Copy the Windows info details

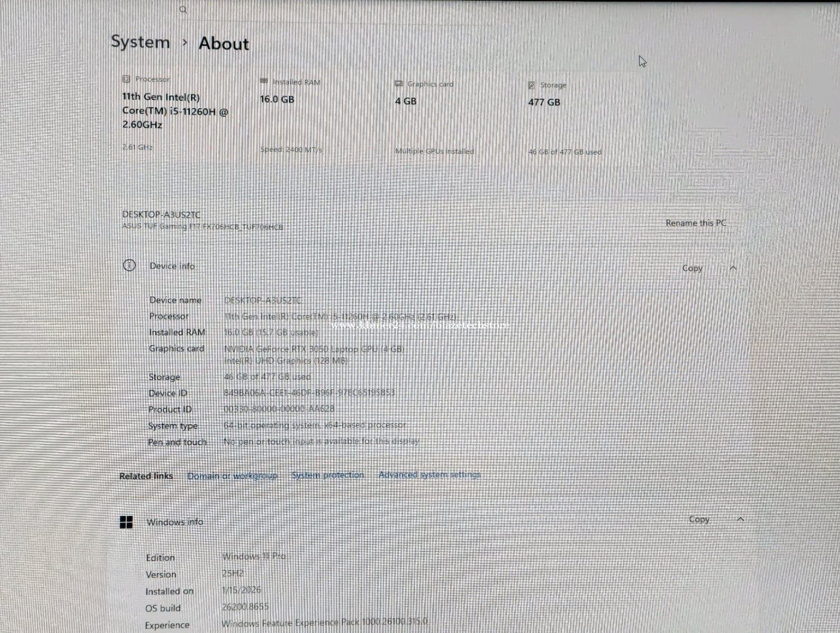[x=699, y=519]
